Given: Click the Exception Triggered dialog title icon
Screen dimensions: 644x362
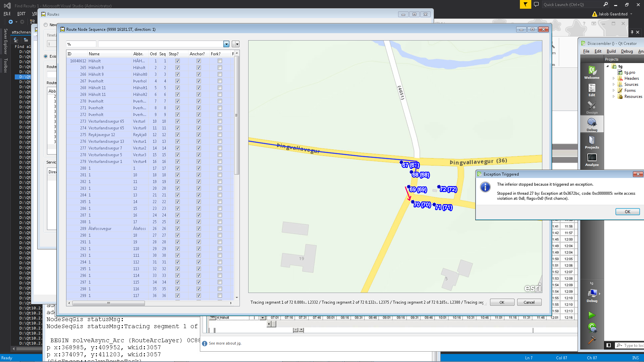Looking at the screenshot, I should 480,174.
